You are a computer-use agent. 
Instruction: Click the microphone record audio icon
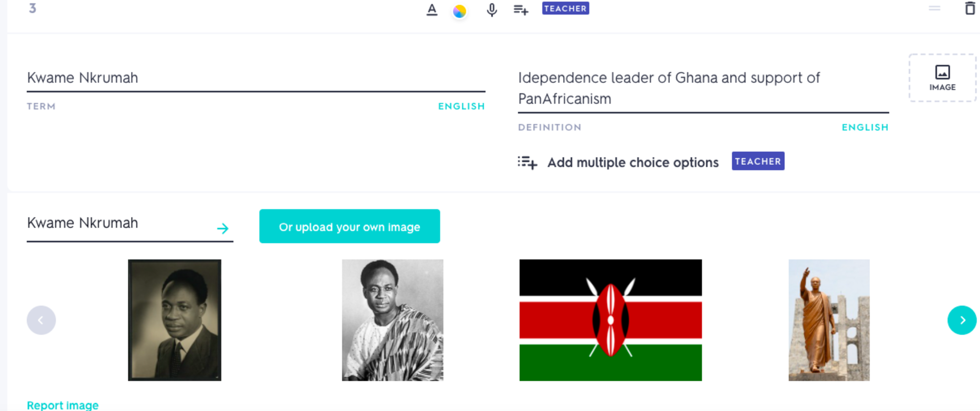point(491,10)
